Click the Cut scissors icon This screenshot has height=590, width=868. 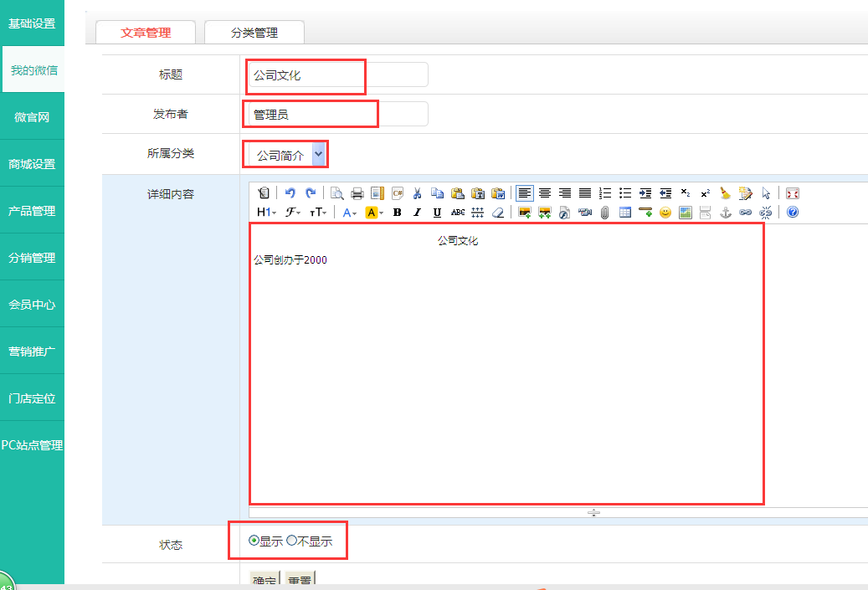pyautogui.click(x=417, y=192)
